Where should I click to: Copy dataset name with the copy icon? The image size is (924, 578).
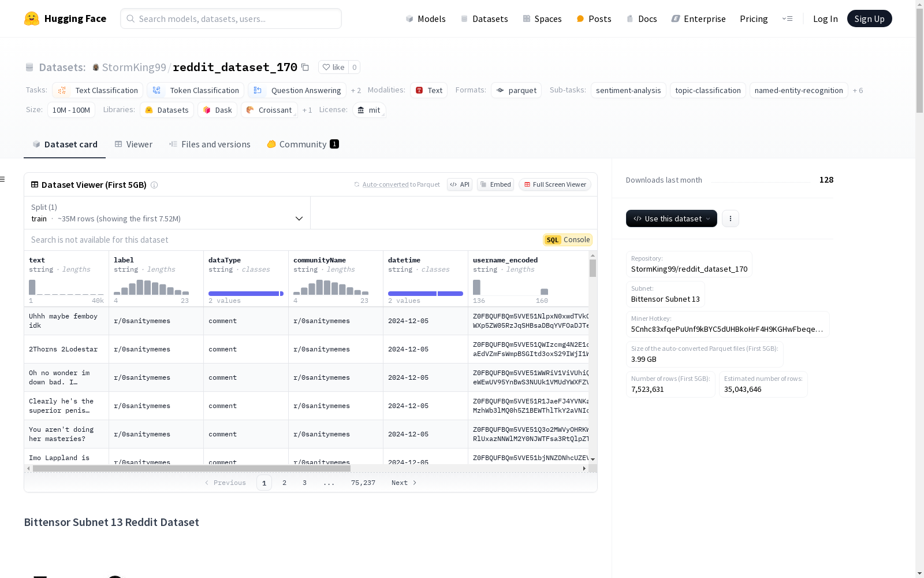click(305, 68)
